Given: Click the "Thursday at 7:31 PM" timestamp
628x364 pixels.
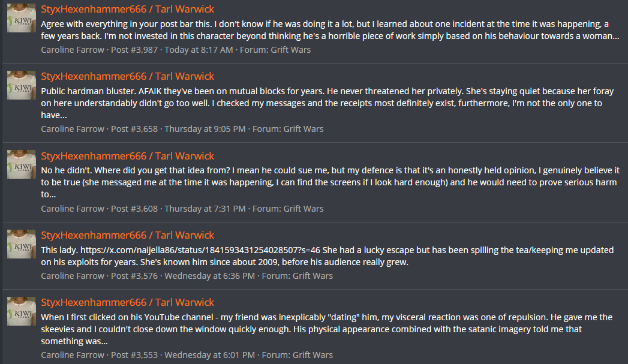Looking at the screenshot, I should point(205,209).
